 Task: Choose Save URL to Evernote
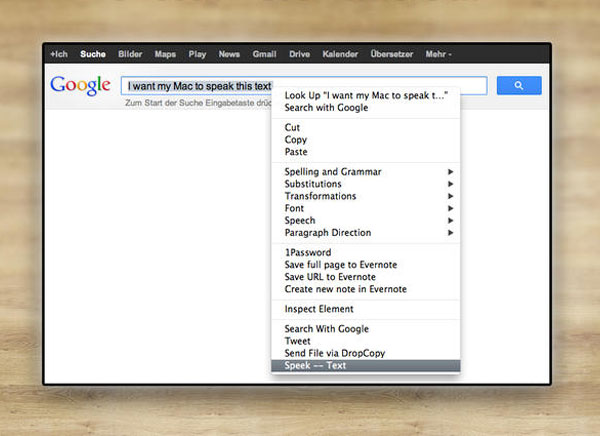[365, 277]
